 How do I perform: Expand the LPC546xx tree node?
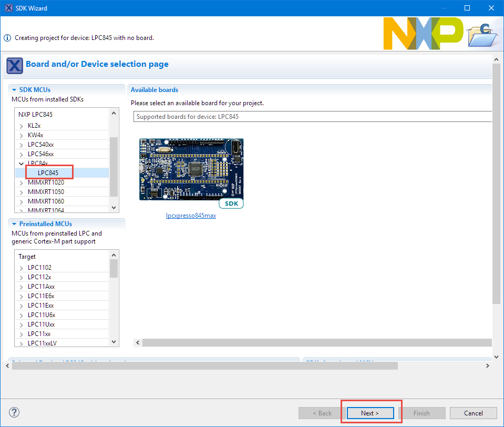point(22,155)
